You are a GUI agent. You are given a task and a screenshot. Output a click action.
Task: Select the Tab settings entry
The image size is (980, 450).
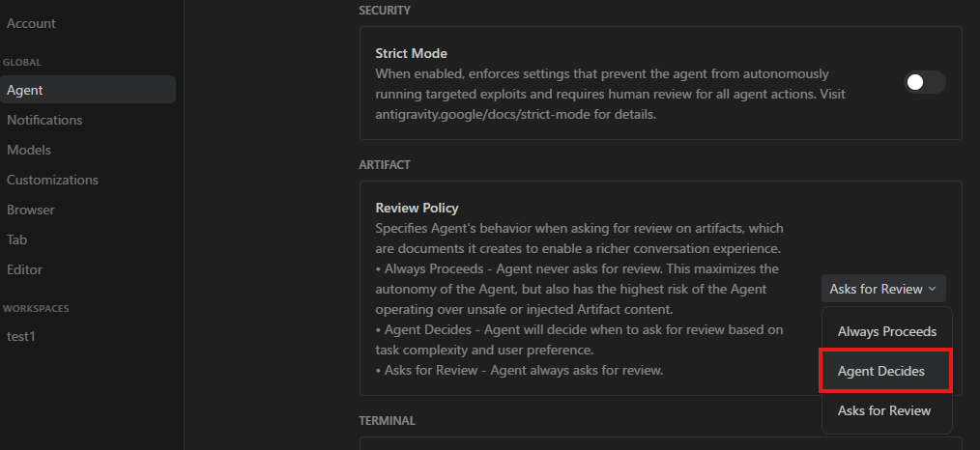[16, 239]
